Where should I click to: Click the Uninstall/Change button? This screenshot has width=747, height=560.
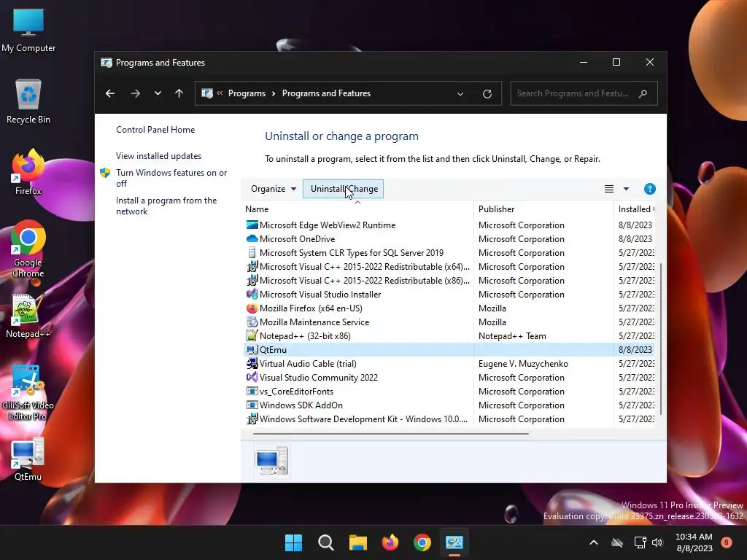click(344, 189)
